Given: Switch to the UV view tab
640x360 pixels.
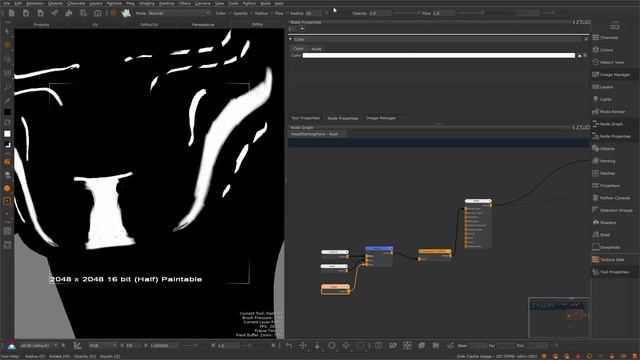Looking at the screenshot, I should 95,24.
